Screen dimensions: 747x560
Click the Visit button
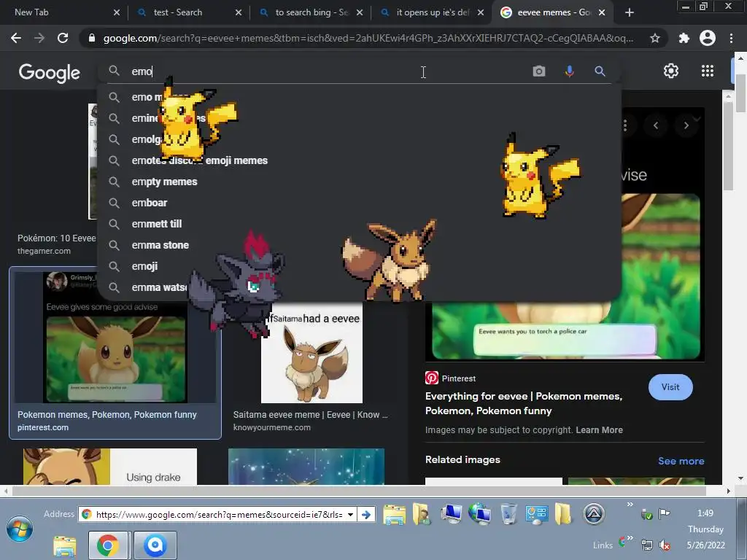point(670,387)
